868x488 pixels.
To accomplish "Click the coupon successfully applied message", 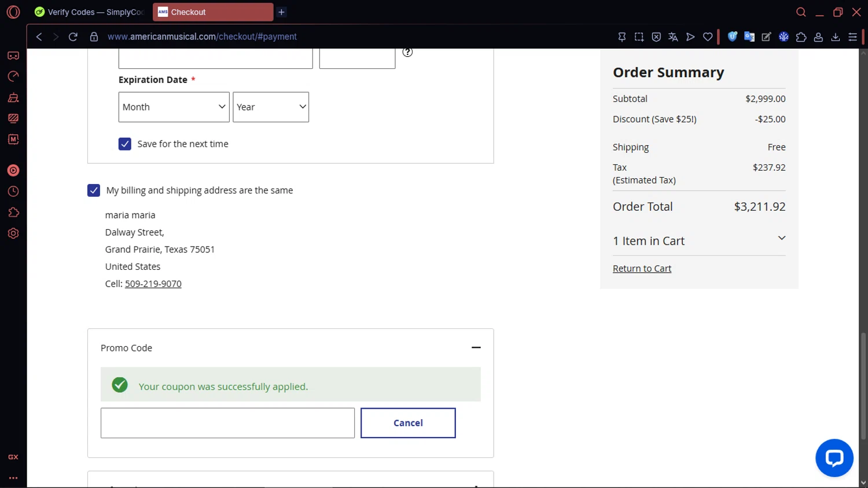I will [223, 387].
